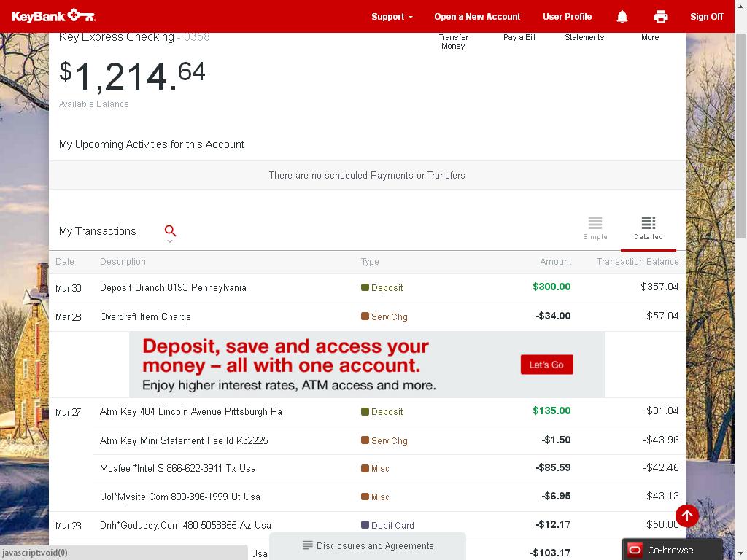
Task: Select Transfer Money action
Action: 453,42
